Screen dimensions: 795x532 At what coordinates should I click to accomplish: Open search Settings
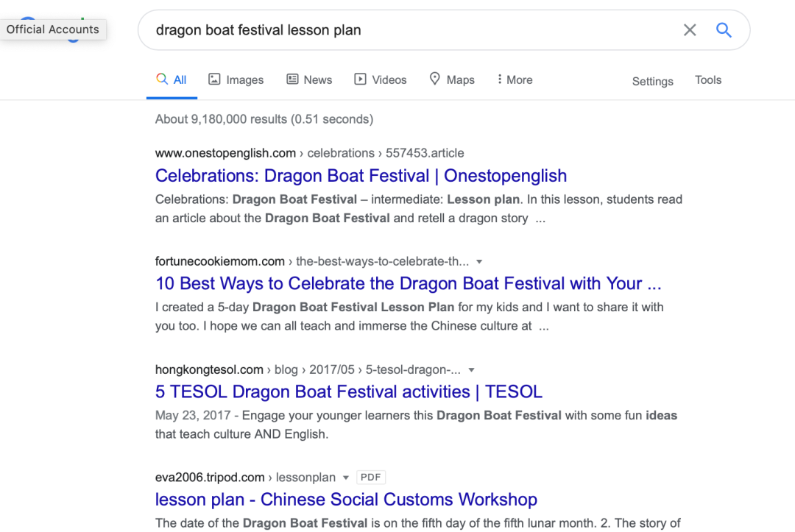point(652,81)
